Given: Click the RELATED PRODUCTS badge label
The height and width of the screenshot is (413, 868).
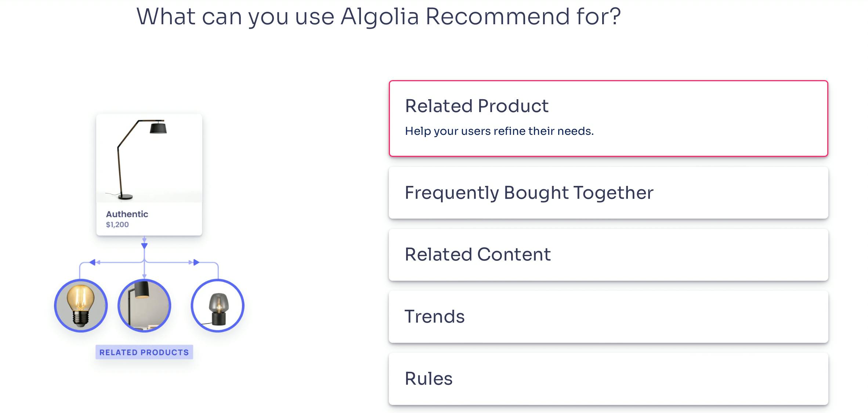Looking at the screenshot, I should [x=144, y=352].
